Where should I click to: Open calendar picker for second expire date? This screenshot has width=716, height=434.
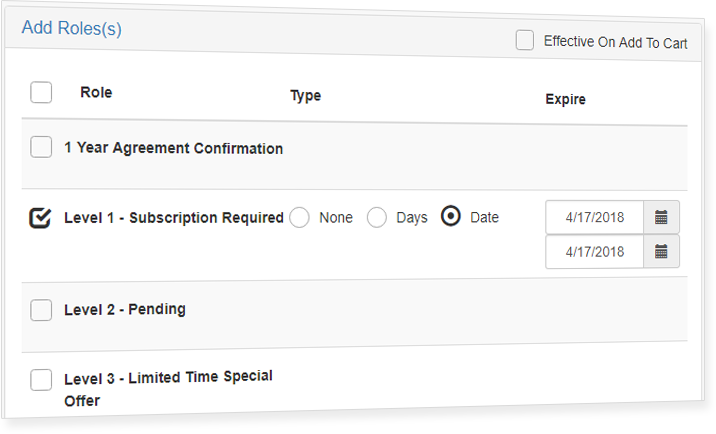[661, 251]
